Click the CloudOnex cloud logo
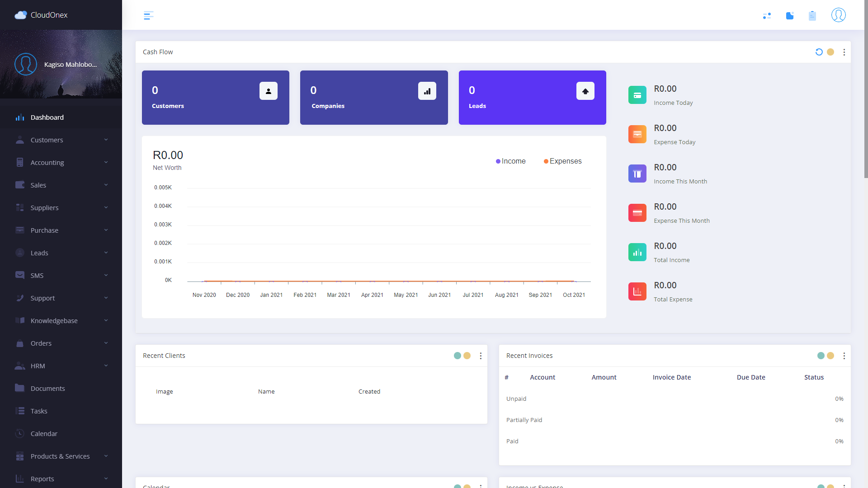The width and height of the screenshot is (868, 488). tap(20, 15)
